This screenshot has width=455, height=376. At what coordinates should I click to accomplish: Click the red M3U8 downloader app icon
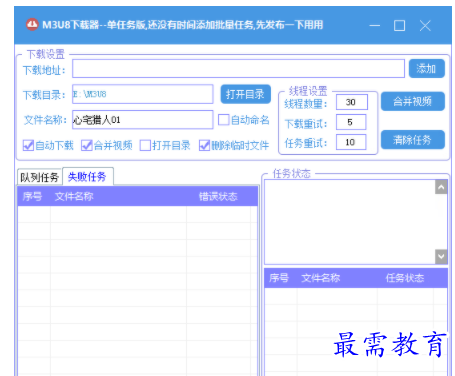(32, 24)
